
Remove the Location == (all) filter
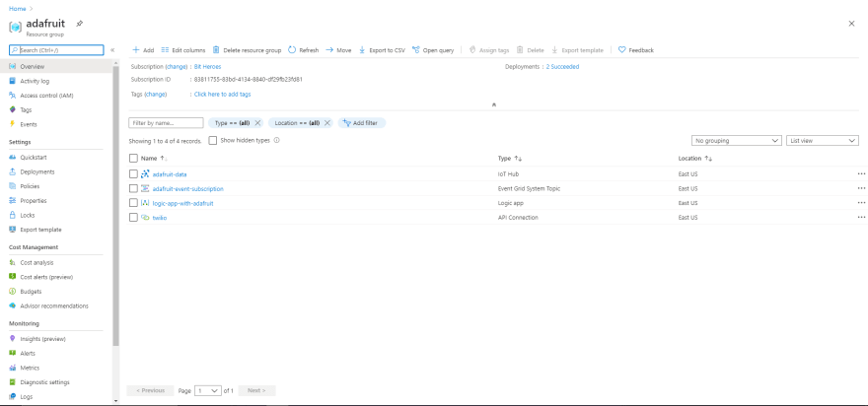click(327, 123)
